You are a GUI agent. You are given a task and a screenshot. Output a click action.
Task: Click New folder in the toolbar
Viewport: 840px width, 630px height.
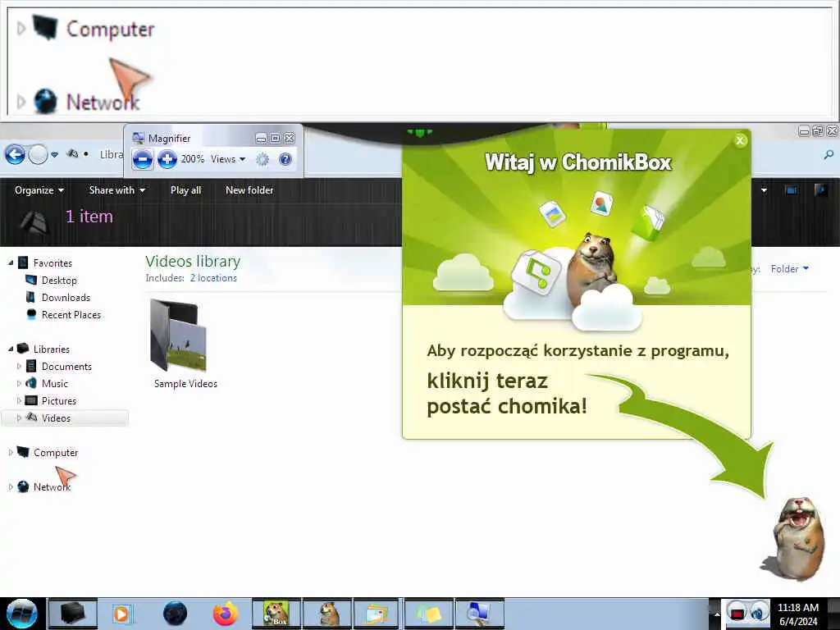249,190
